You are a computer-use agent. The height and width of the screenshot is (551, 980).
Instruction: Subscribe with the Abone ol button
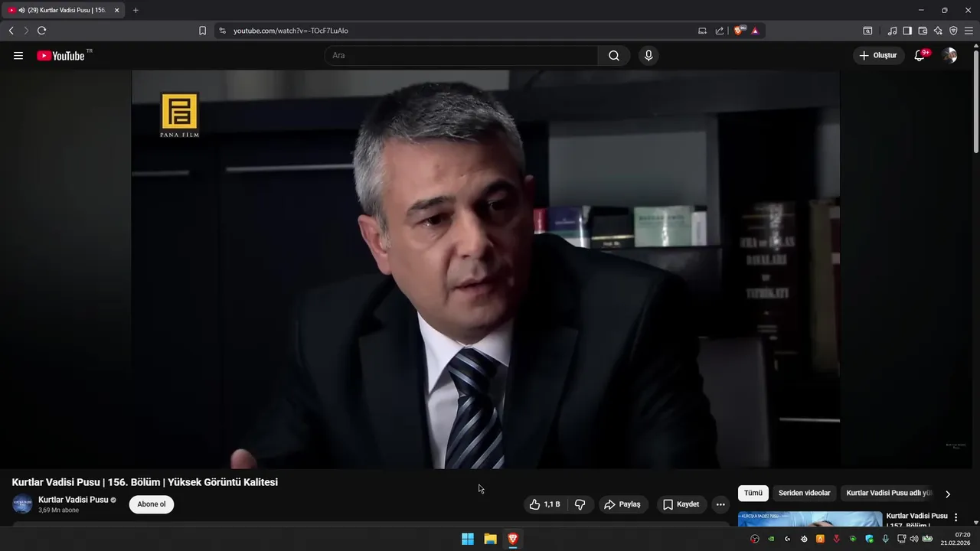click(x=152, y=504)
